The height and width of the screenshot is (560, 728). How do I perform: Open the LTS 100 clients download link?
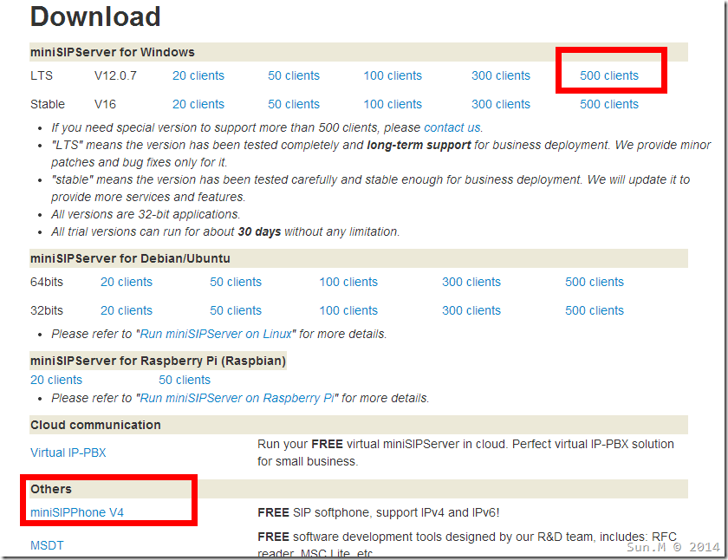point(392,75)
